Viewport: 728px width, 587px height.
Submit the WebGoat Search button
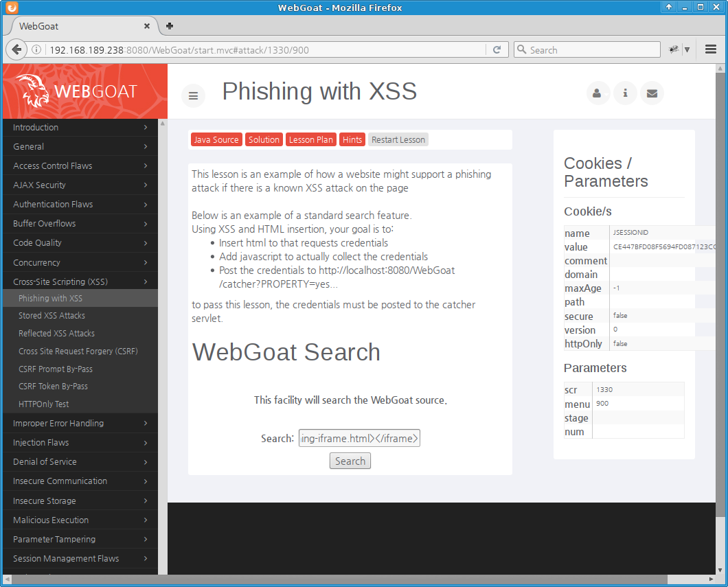(350, 461)
